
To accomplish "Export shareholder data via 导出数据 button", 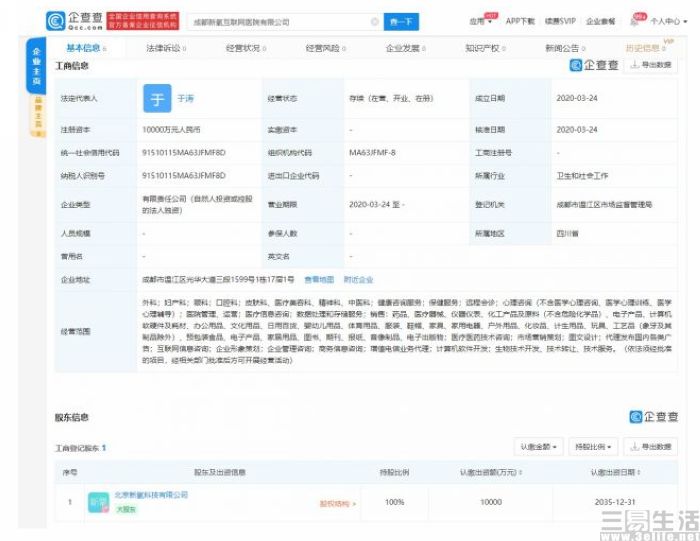I will (650, 446).
